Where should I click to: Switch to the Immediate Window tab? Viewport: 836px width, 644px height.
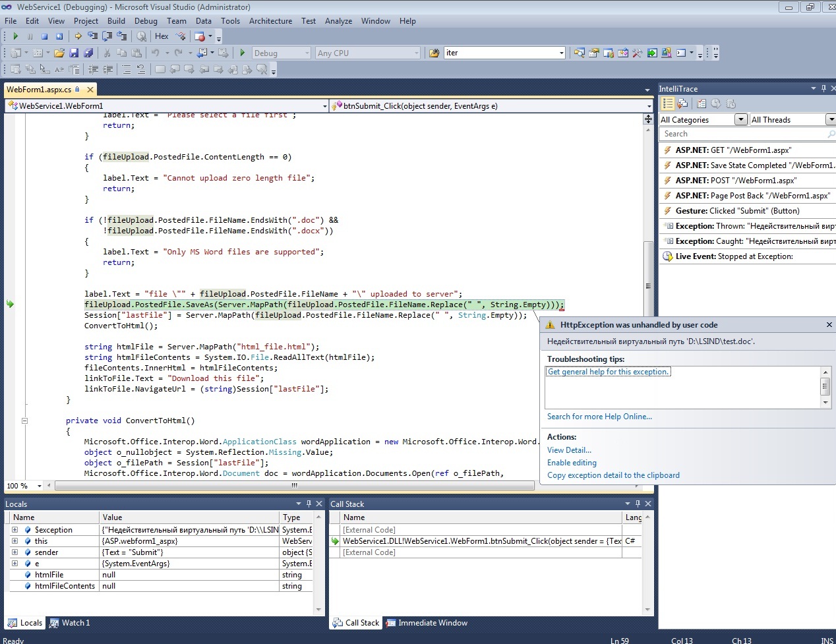(427, 622)
